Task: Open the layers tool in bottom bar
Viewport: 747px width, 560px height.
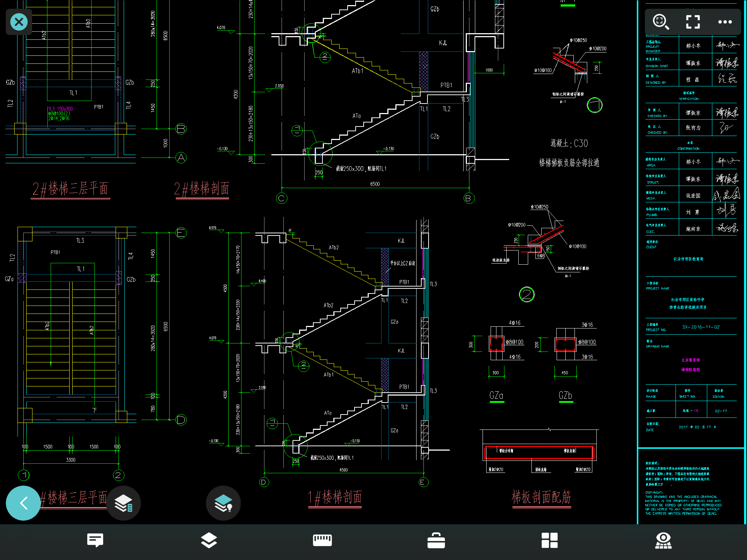Action: click(x=209, y=540)
